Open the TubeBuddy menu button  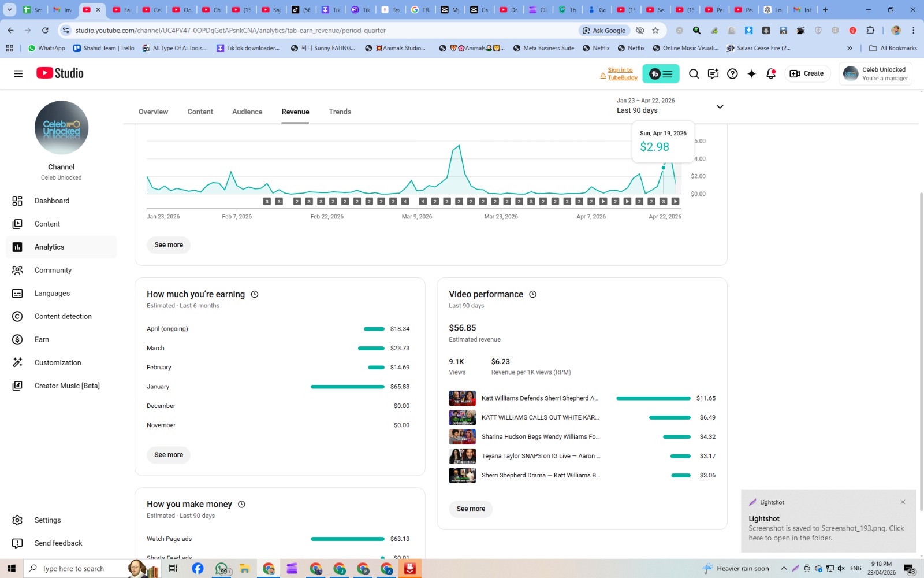coord(661,73)
